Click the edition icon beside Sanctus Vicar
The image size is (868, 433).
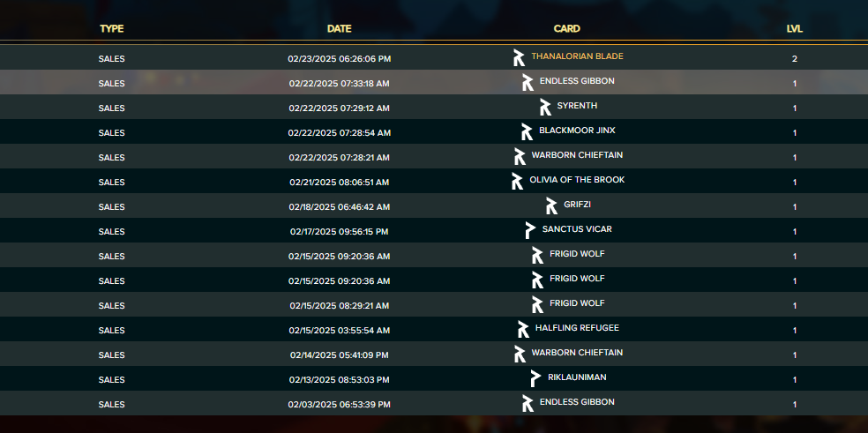[530, 230]
